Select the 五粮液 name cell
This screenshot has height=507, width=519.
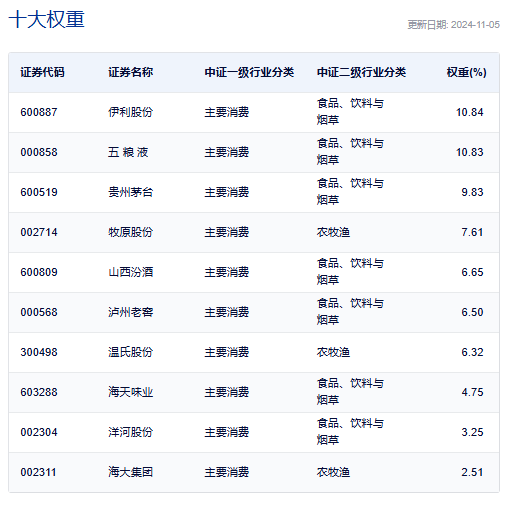(128, 152)
